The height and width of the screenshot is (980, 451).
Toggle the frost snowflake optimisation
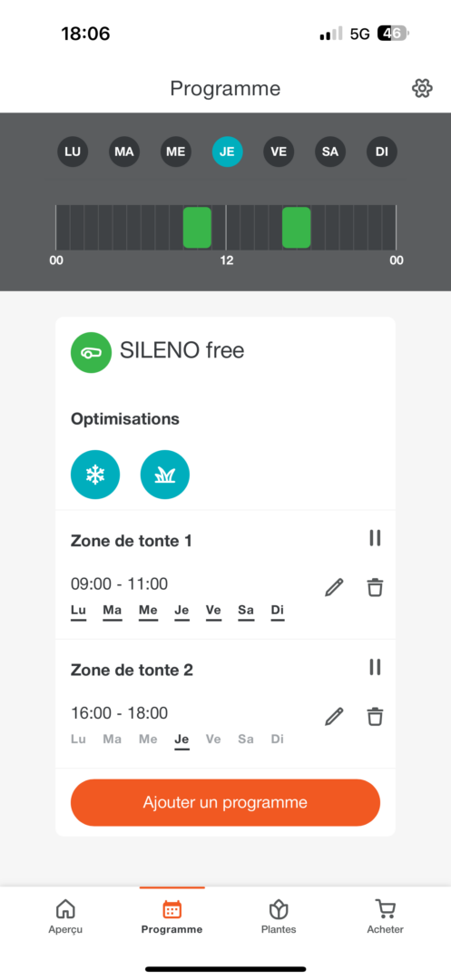click(x=95, y=475)
